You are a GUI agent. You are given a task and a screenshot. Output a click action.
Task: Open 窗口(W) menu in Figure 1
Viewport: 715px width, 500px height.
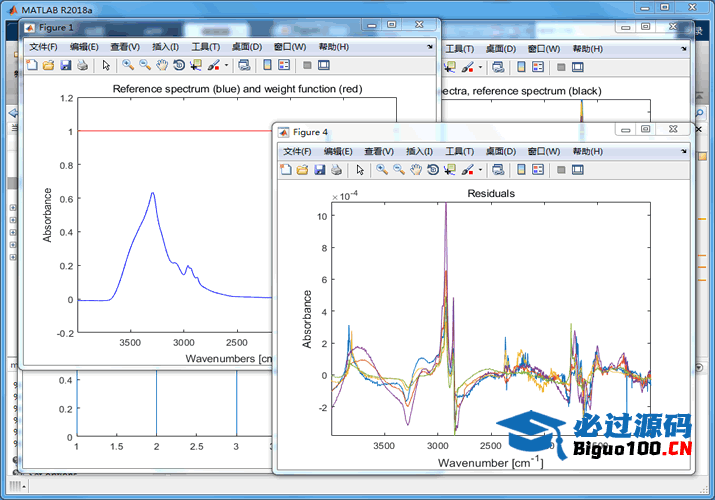click(x=290, y=47)
